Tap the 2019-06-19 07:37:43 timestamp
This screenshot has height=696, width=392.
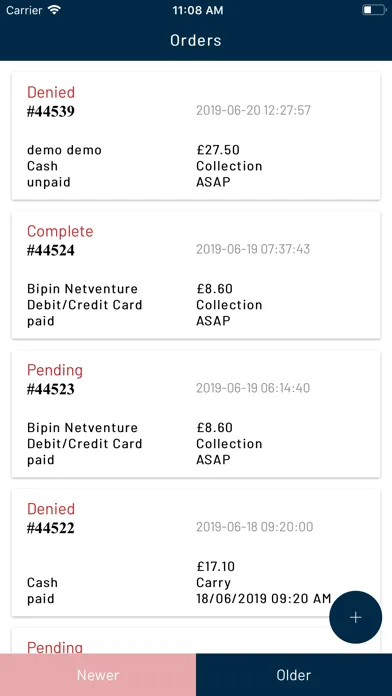click(253, 249)
